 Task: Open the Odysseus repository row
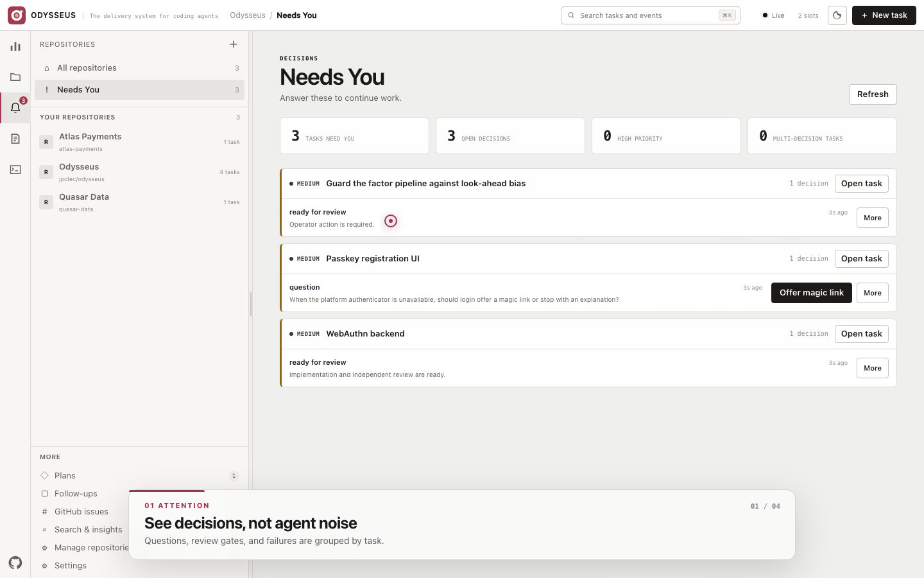(139, 172)
